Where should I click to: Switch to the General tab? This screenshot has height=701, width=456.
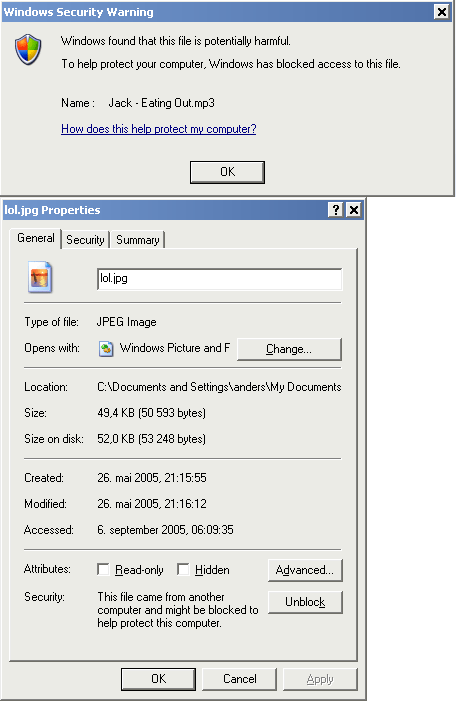pyautogui.click(x=36, y=238)
